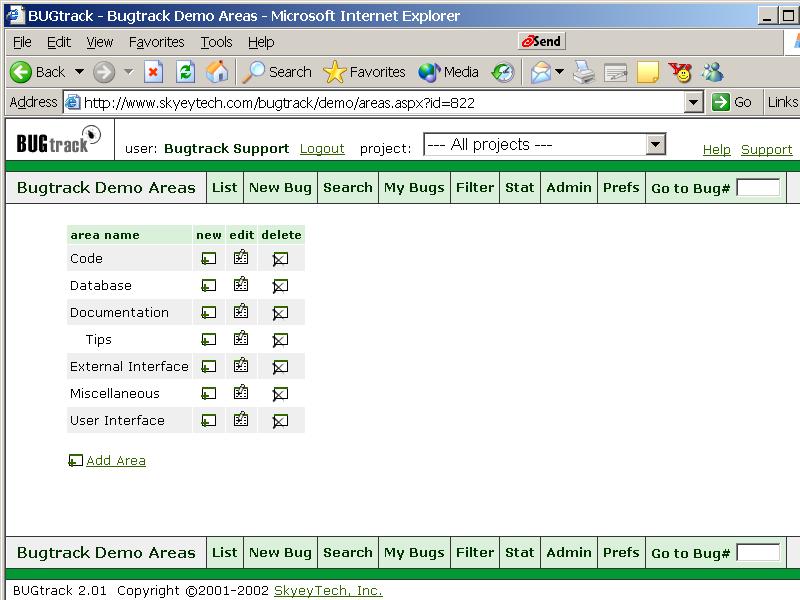Click the new sub-area icon for Code
The height and width of the screenshot is (600, 800).
click(208, 259)
